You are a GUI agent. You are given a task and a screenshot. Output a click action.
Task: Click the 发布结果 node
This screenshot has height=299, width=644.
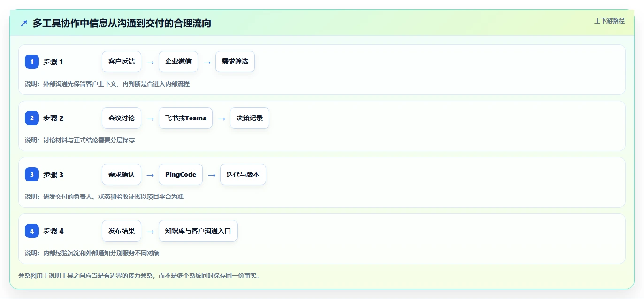(x=122, y=231)
